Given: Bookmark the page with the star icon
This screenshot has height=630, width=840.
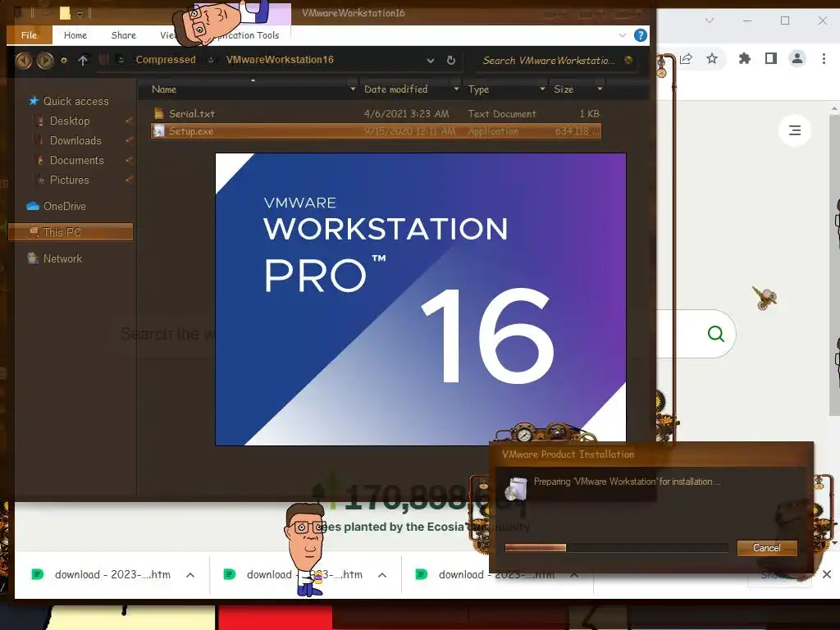Looking at the screenshot, I should click(711, 58).
